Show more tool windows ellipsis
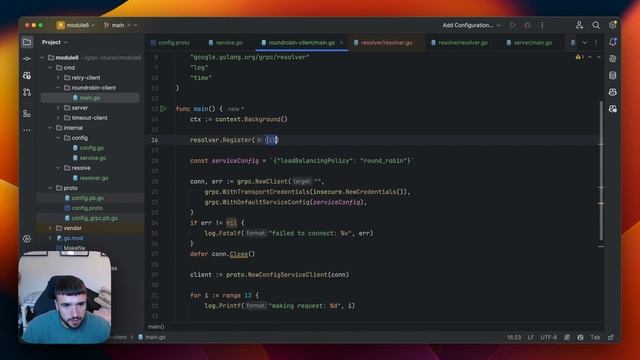Image resolution: width=640 pixels, height=360 pixels. point(27,130)
